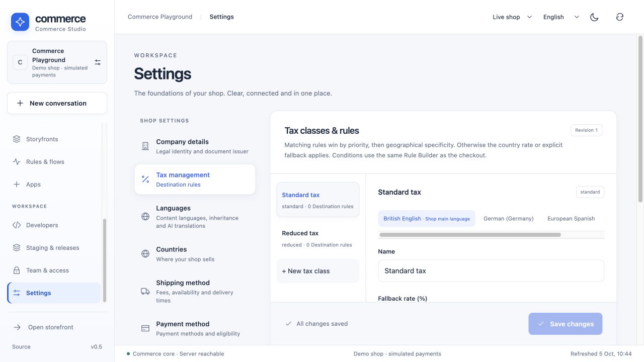Image resolution: width=644 pixels, height=362 pixels.
Task: Click the refresh icon in header
Action: [x=620, y=17]
